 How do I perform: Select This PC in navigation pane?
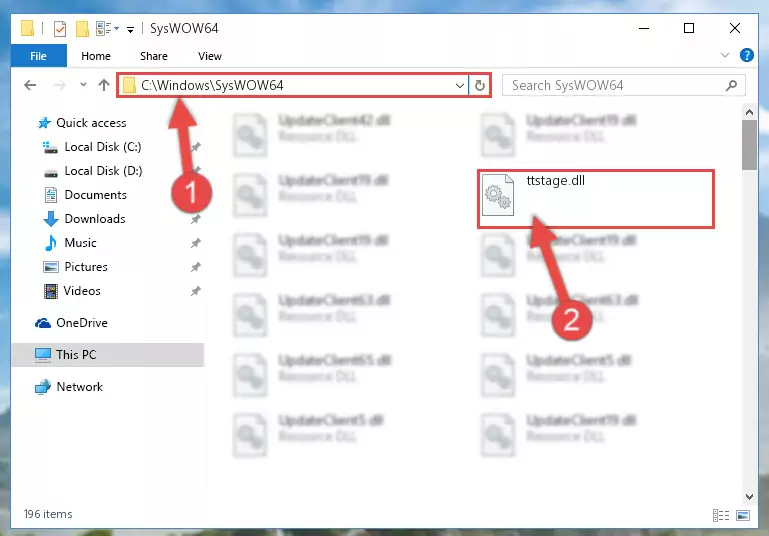point(107,355)
